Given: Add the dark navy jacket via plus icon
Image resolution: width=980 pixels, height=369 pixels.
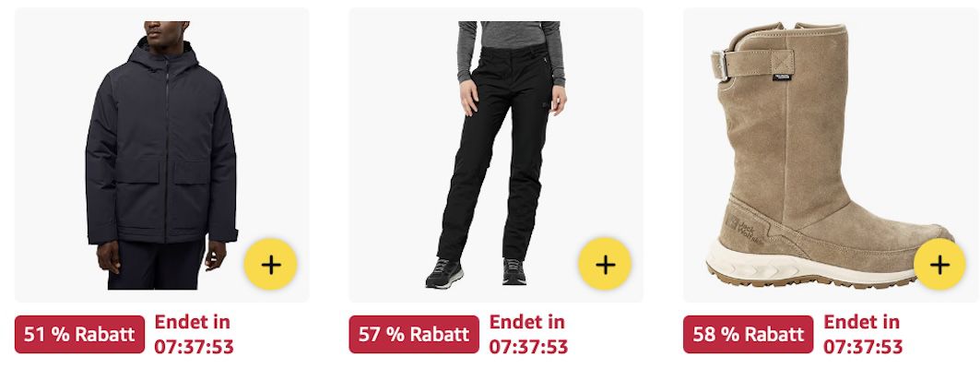Looking at the screenshot, I should (x=271, y=265).
